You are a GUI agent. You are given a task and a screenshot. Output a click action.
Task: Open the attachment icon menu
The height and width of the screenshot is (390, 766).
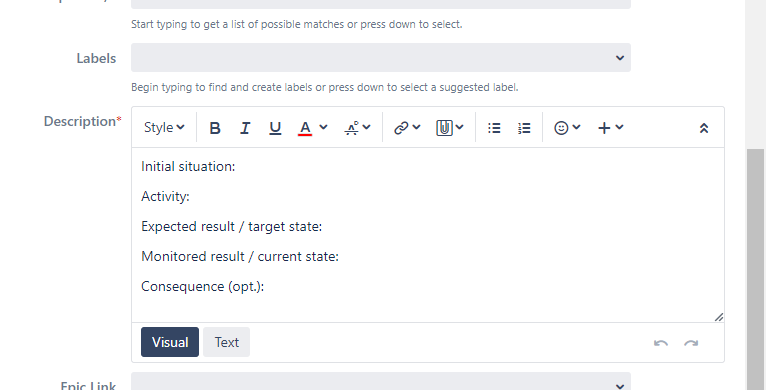449,128
